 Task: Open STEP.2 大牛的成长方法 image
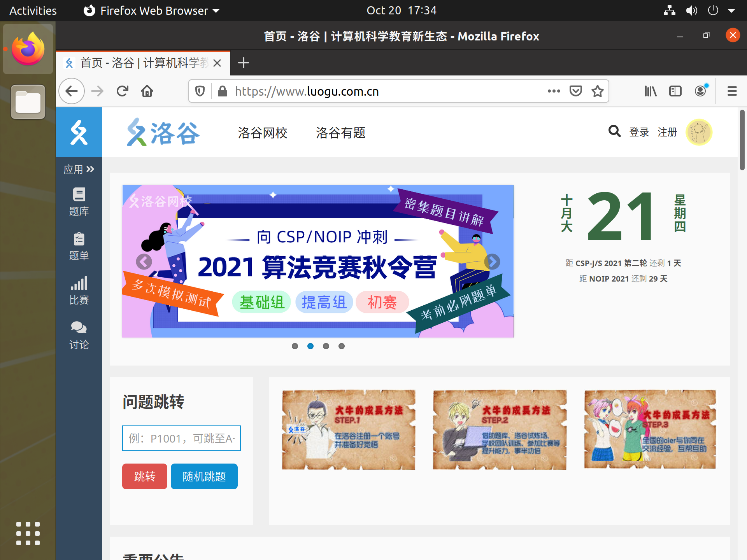pos(500,430)
